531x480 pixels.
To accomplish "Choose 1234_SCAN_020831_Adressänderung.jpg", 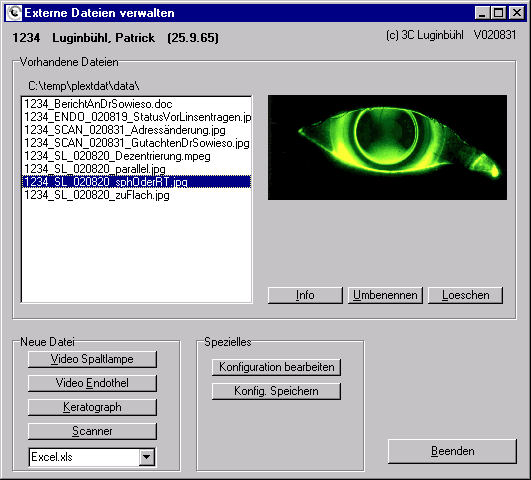I will [x=136, y=130].
